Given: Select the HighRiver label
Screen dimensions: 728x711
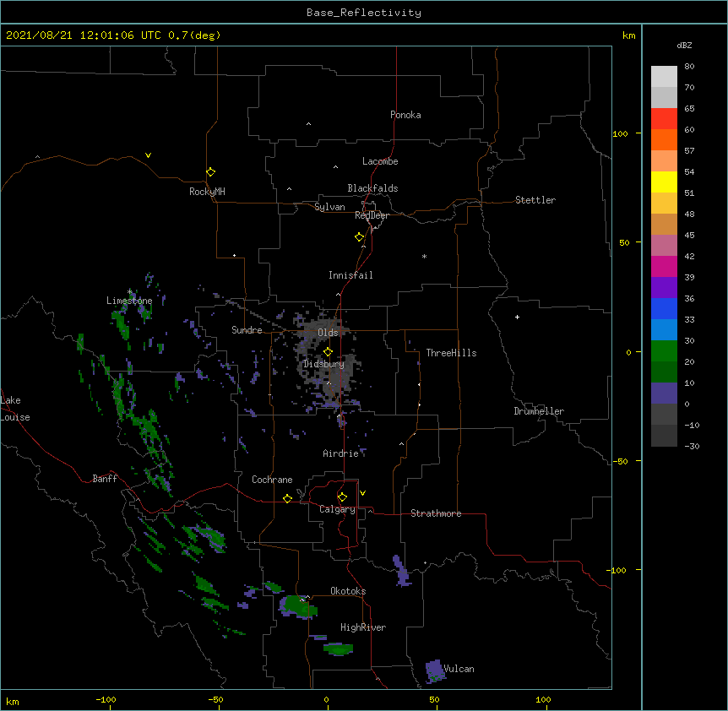Looking at the screenshot, I should click(x=363, y=627).
